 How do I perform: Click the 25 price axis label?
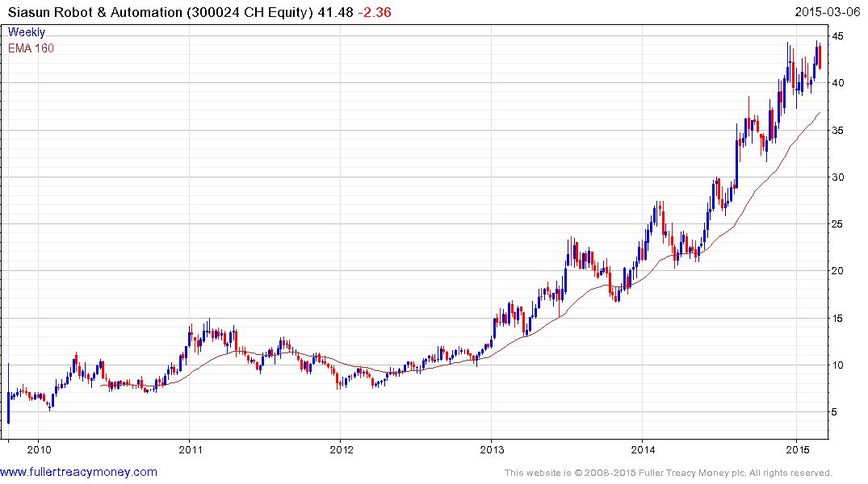point(838,224)
